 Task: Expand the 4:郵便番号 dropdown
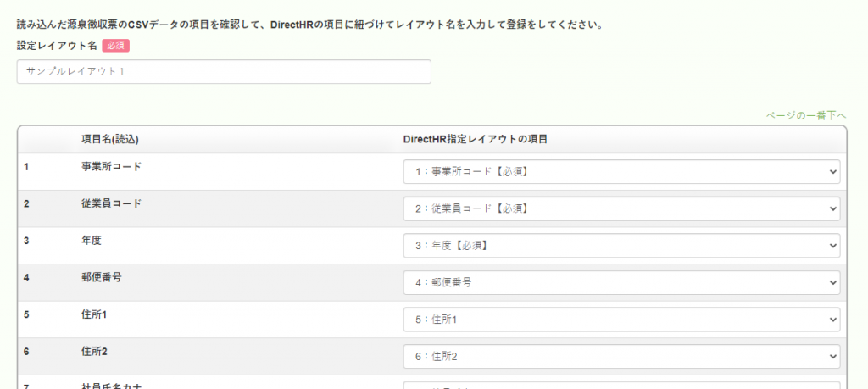621,283
